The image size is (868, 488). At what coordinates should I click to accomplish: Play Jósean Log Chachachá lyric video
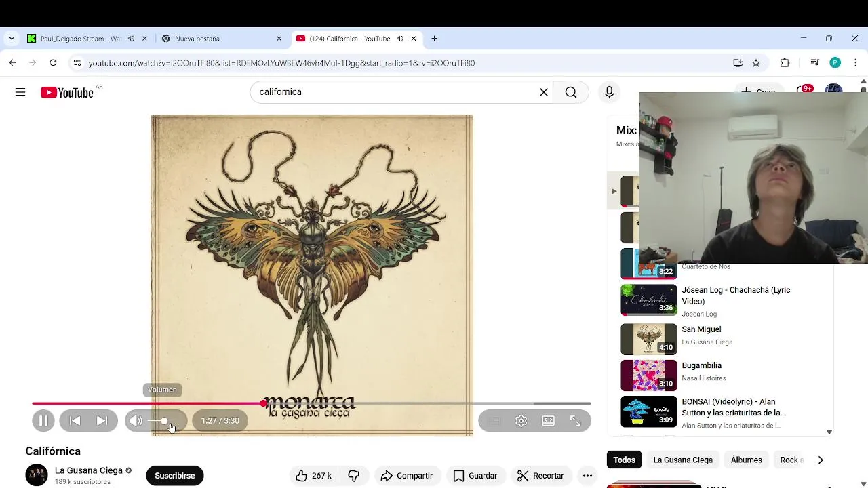[x=736, y=296]
